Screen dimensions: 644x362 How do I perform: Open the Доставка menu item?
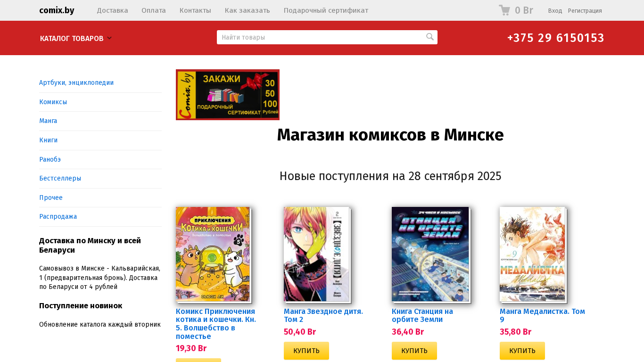(x=112, y=10)
